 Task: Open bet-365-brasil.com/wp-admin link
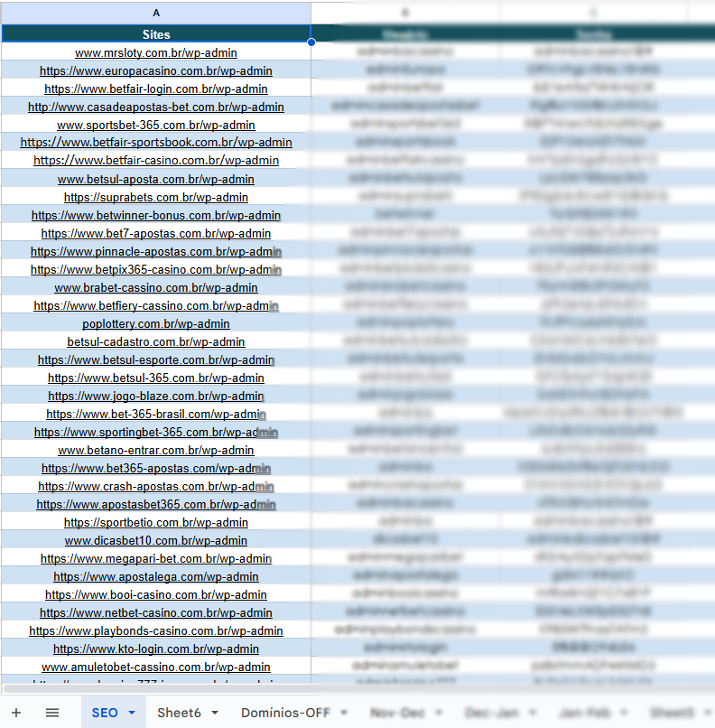tap(156, 415)
